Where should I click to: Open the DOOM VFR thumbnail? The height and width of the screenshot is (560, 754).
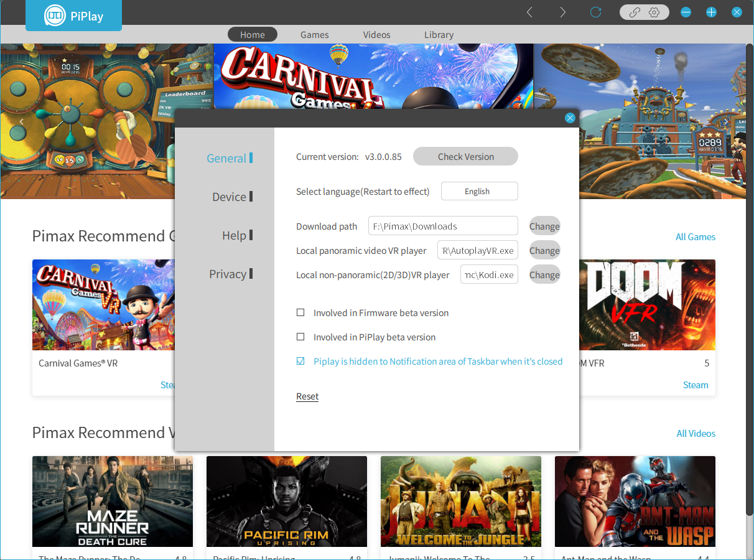point(647,305)
